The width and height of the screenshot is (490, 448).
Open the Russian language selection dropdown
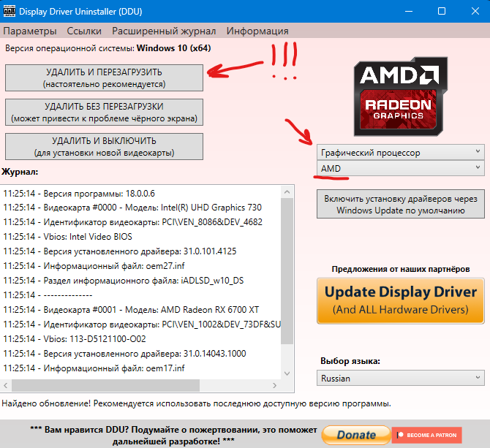[401, 378]
